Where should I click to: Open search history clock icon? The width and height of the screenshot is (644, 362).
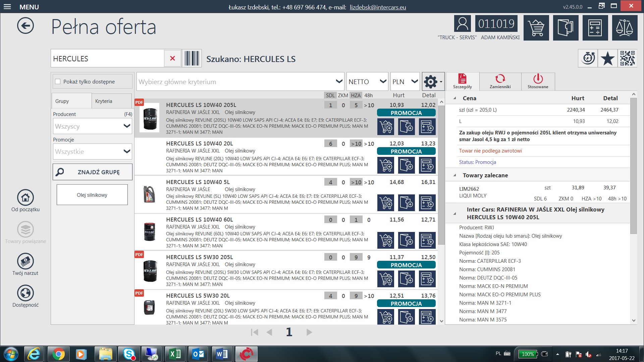tap(588, 58)
